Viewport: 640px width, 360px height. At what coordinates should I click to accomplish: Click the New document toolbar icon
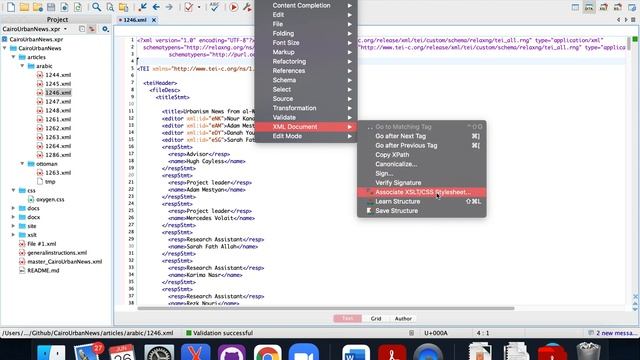[11, 7]
